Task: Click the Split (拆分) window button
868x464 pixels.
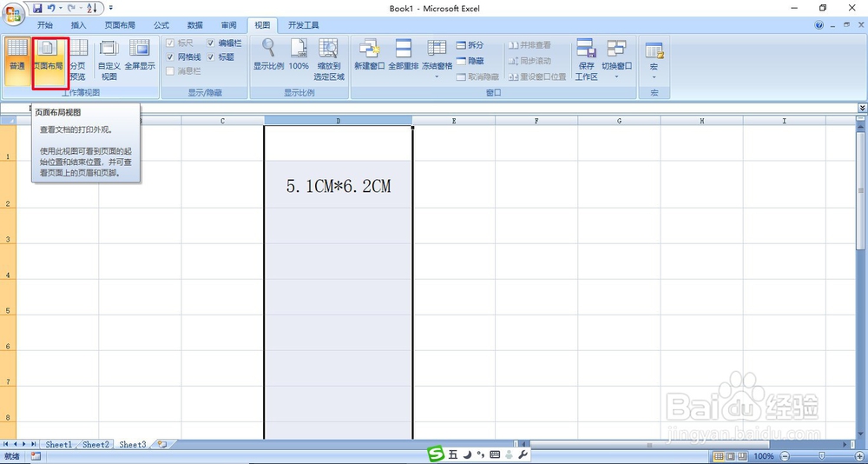Action: [470, 45]
